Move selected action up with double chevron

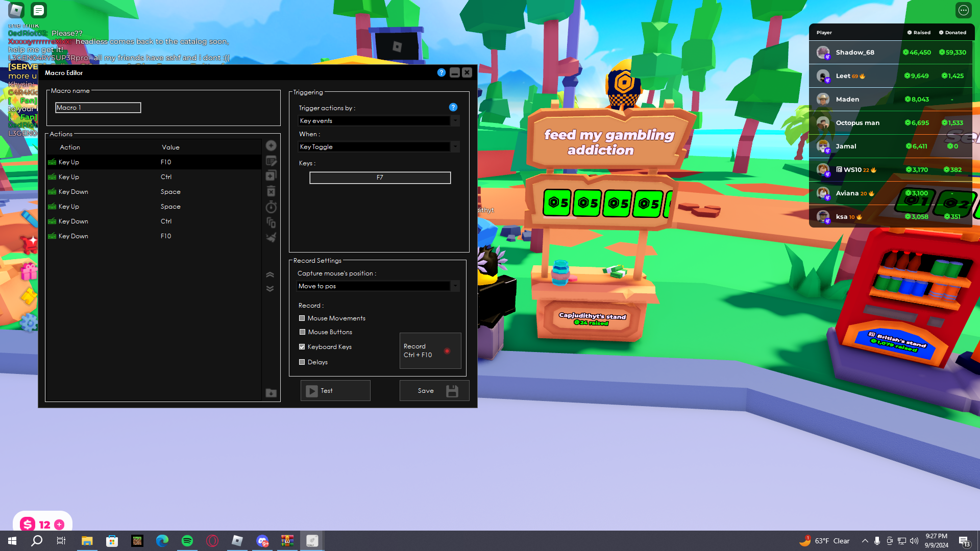click(270, 274)
